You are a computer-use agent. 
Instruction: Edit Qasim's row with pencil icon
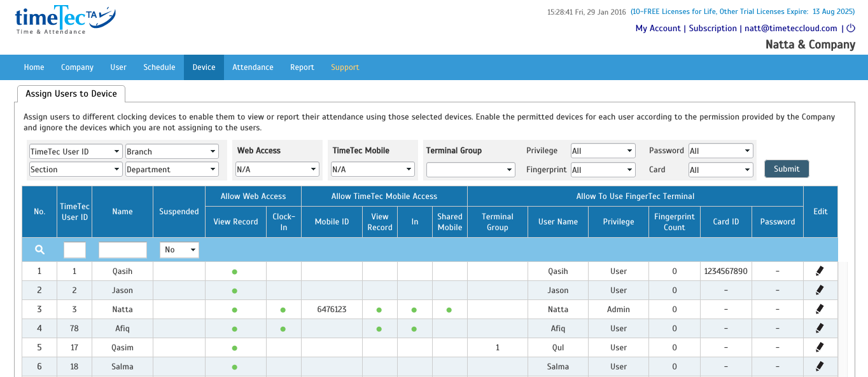click(820, 347)
